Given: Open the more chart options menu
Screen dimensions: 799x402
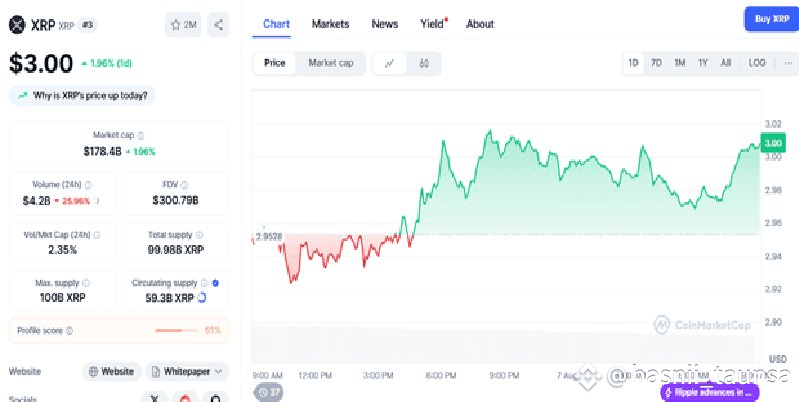Looking at the screenshot, I should pyautogui.click(x=785, y=63).
